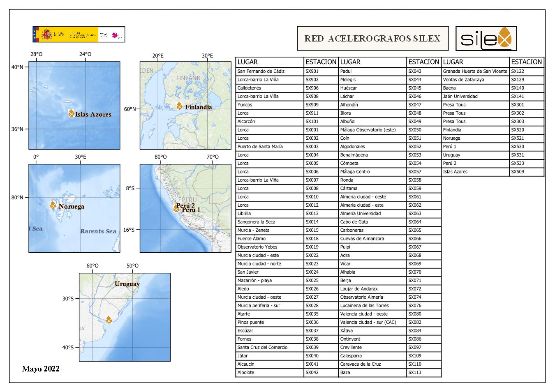Image resolution: width=555 pixels, height=392 pixels.
Task: Select the 'San Fernando de Cádiz' cell
Action: (x=270, y=71)
